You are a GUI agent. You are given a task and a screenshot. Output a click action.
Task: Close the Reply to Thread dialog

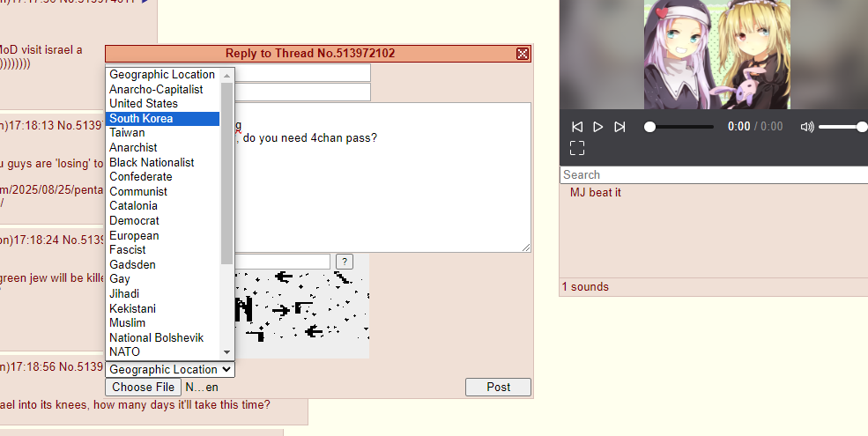pos(522,54)
